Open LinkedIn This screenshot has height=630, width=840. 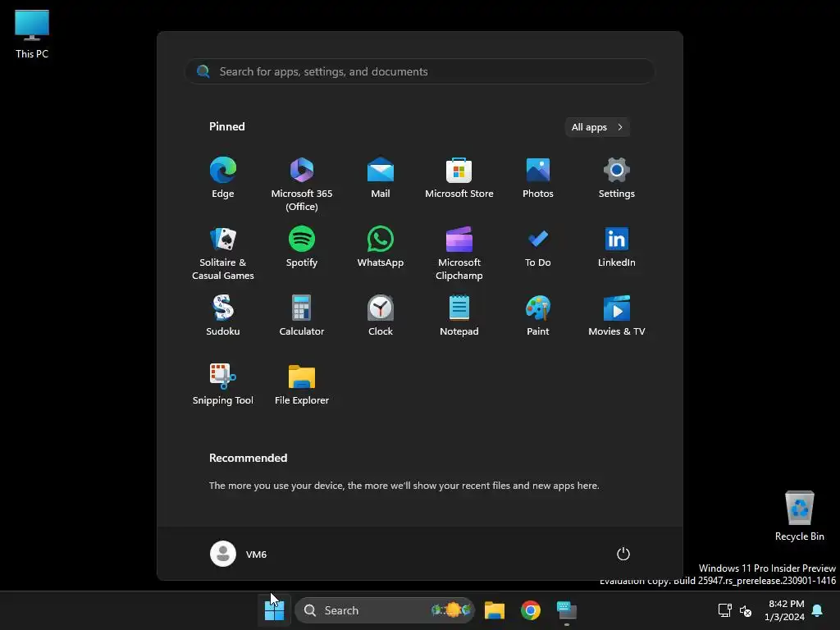point(617,246)
